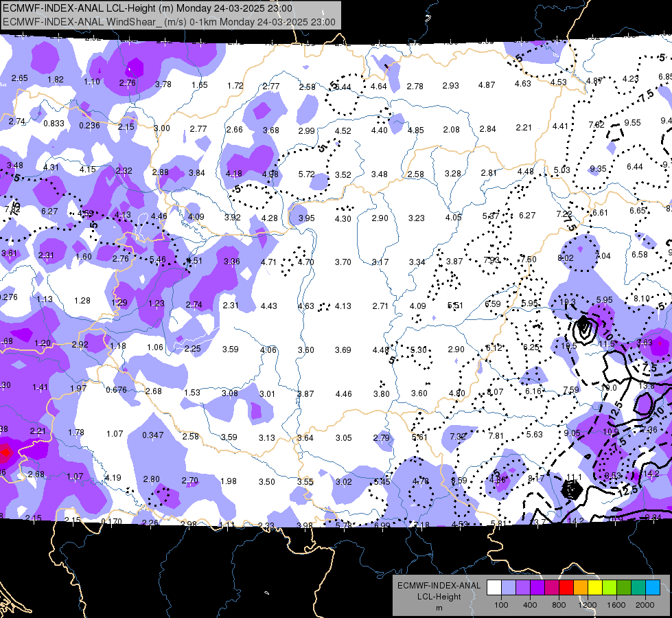This screenshot has width=672, height=618.
Task: Click the wind shear value '4.71'
Action: pos(268,262)
